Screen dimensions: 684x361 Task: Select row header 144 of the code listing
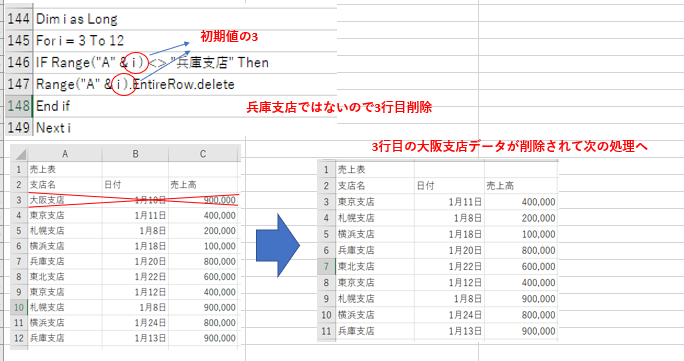(x=19, y=19)
